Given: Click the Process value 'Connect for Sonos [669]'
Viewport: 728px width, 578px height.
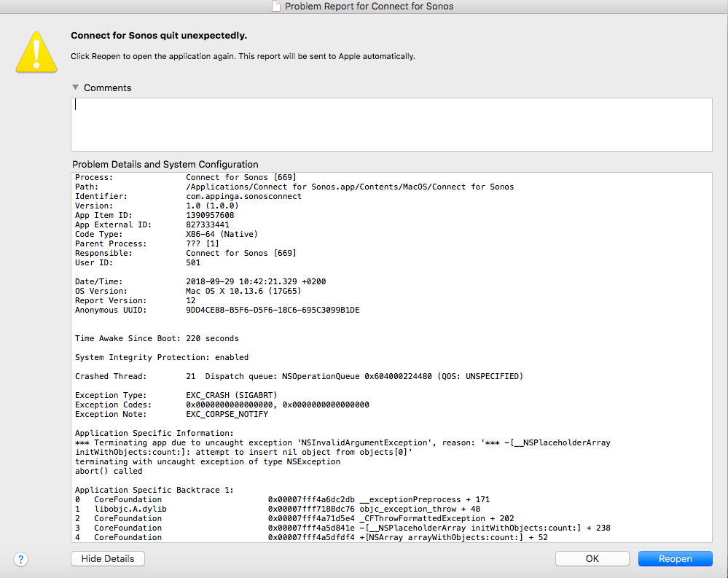Looking at the screenshot, I should [x=241, y=177].
